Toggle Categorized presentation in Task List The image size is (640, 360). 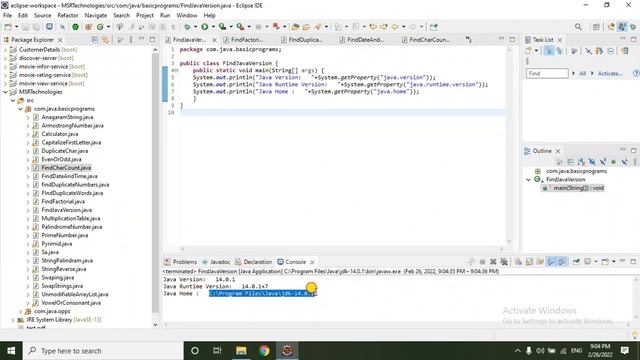[x=549, y=51]
